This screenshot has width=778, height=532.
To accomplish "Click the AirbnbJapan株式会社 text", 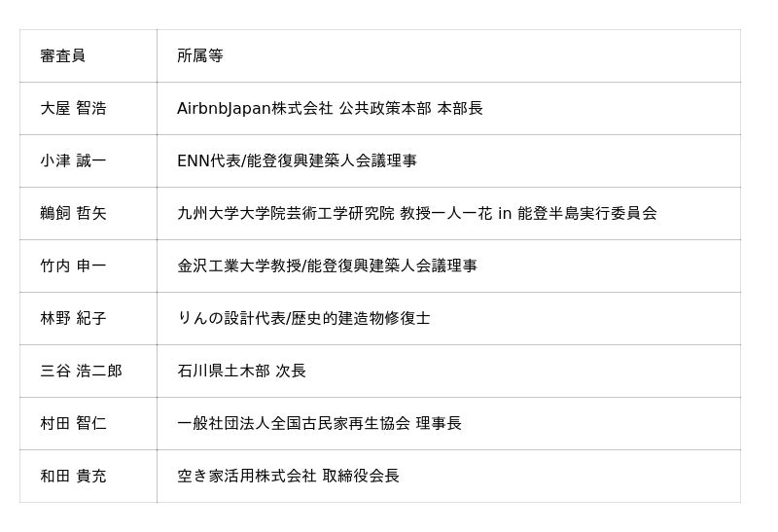I will tap(255, 109).
